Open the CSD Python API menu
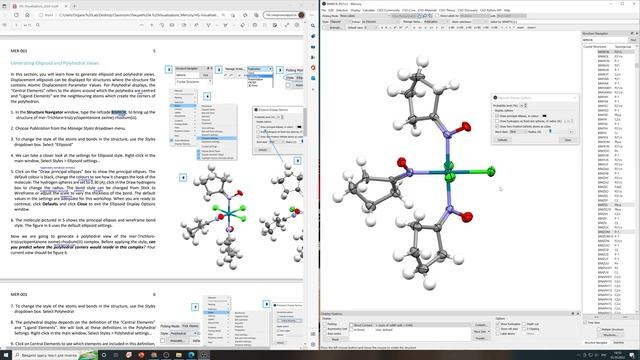This screenshot has width=640, height=360. click(x=491, y=10)
